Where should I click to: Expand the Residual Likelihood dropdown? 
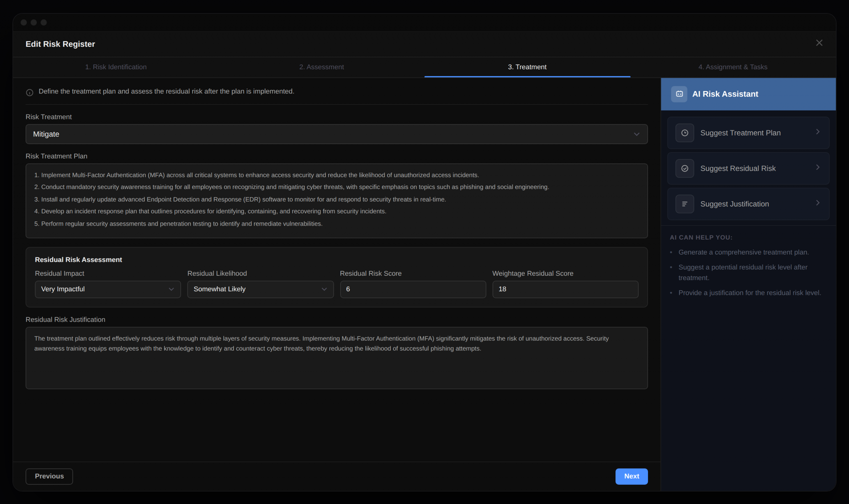[260, 289]
